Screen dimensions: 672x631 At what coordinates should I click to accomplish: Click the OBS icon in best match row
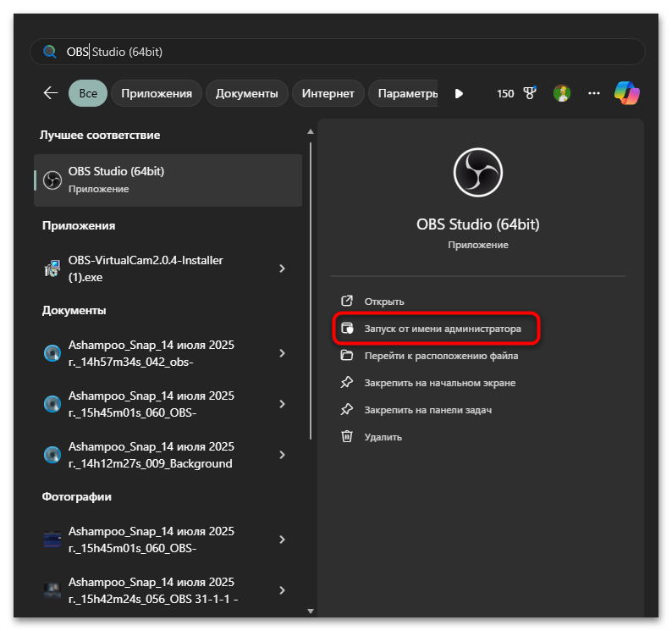point(52,180)
